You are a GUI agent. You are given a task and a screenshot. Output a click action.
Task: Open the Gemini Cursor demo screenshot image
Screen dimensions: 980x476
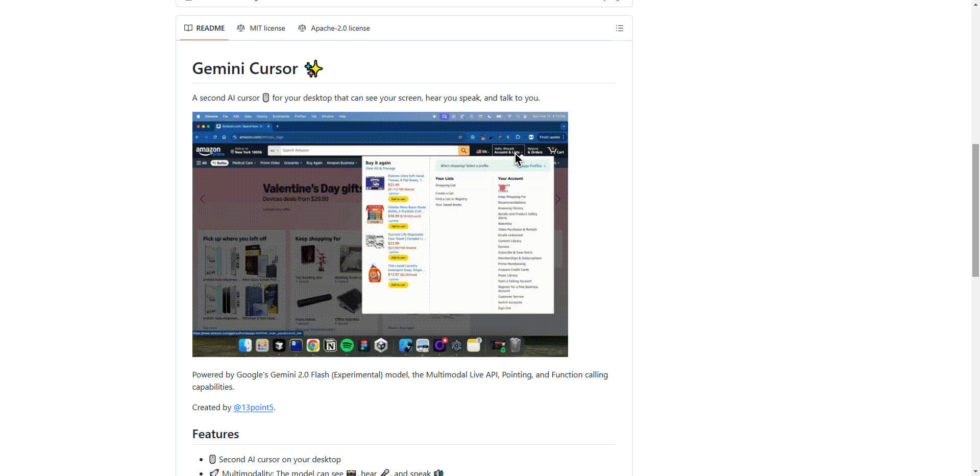pos(380,234)
